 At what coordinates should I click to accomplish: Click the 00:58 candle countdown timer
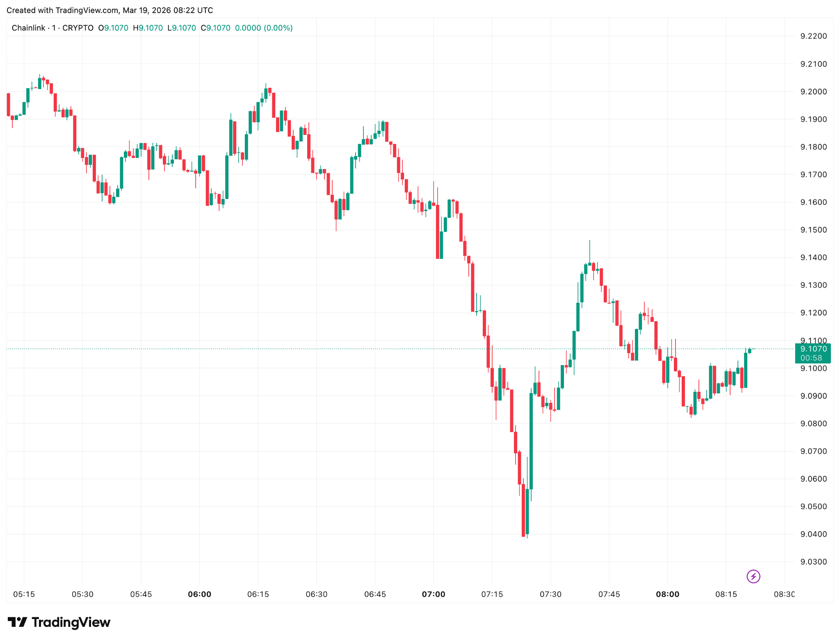[811, 358]
